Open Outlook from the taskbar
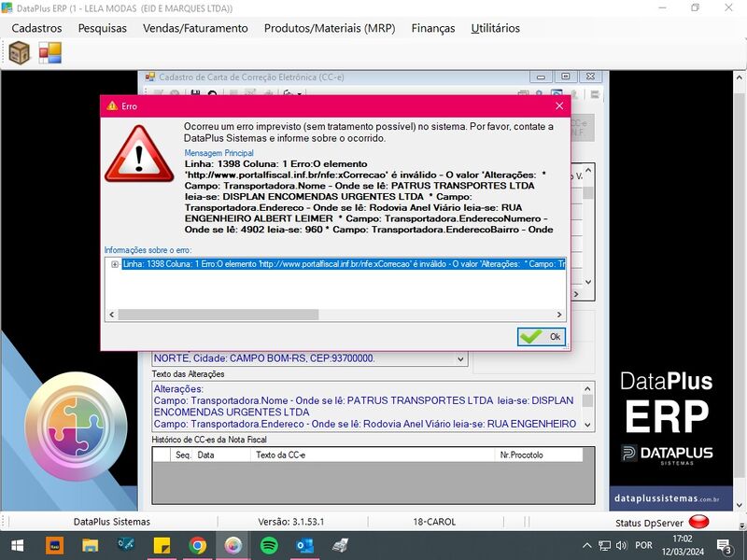The height and width of the screenshot is (560, 747). [305, 546]
